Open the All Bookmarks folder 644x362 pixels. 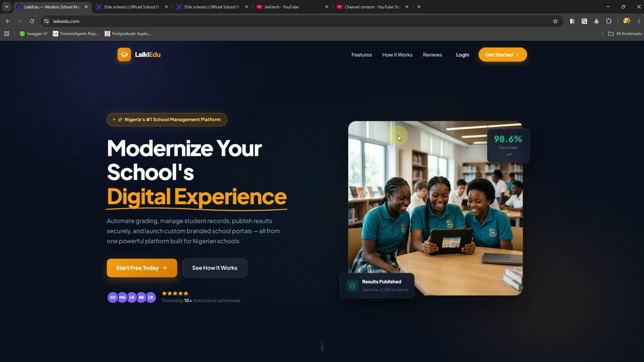pos(625,34)
